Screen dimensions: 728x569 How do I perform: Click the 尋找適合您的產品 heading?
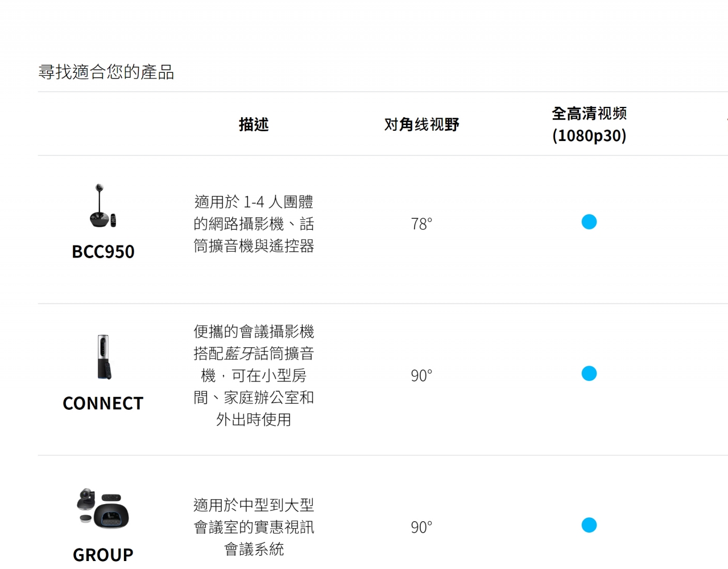point(106,72)
